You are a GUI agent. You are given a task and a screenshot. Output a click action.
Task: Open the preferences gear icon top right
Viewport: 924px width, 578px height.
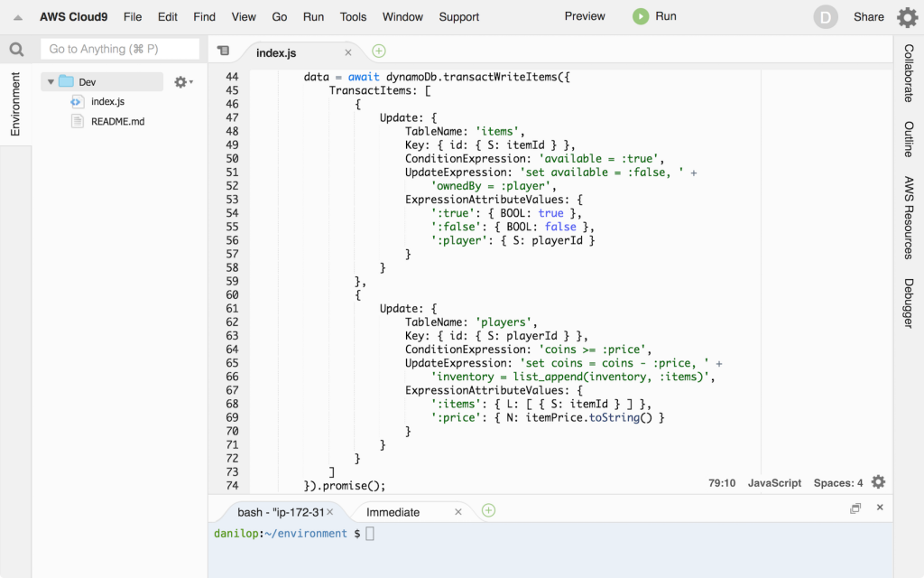(x=907, y=17)
